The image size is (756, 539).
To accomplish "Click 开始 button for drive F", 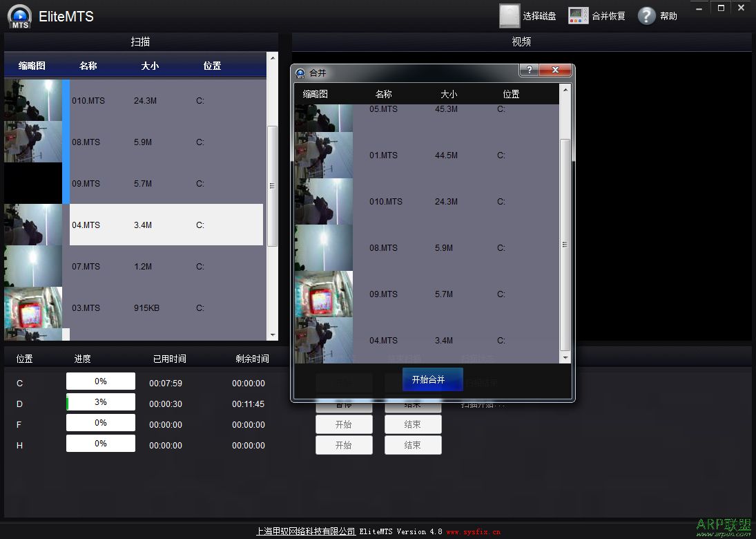I will [x=344, y=425].
